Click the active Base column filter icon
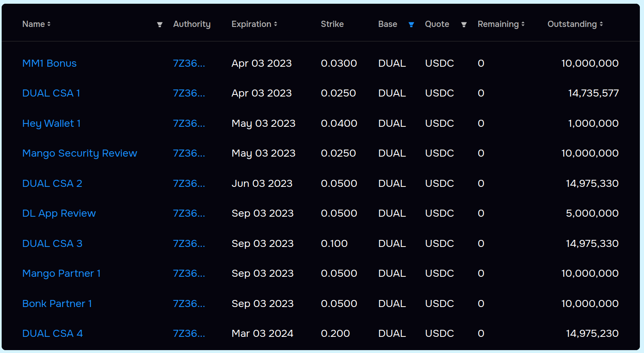The image size is (644, 353). pos(411,25)
